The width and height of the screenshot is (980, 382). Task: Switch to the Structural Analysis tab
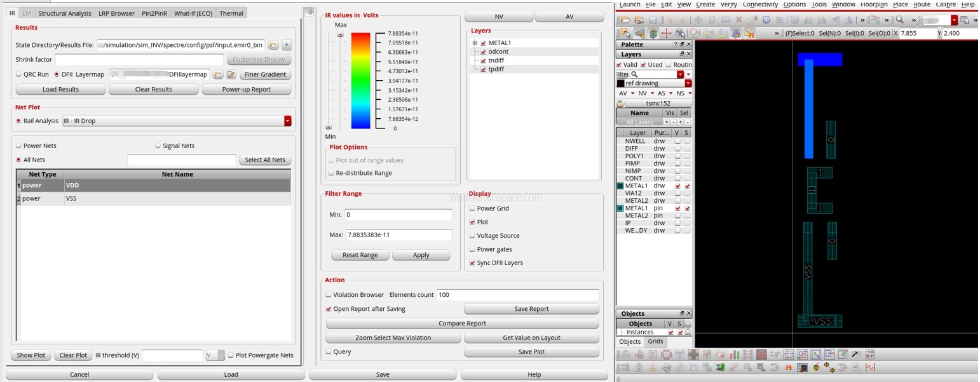pos(64,13)
